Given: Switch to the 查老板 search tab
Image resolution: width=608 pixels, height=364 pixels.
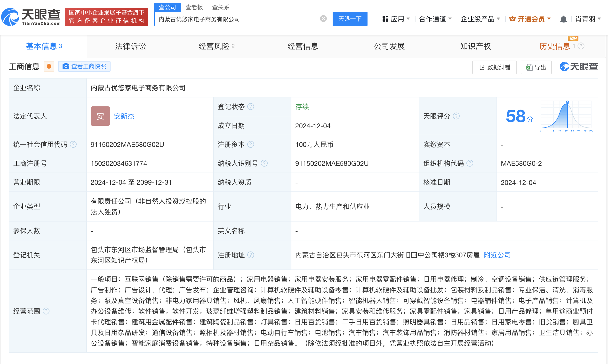Looking at the screenshot, I should [194, 7].
